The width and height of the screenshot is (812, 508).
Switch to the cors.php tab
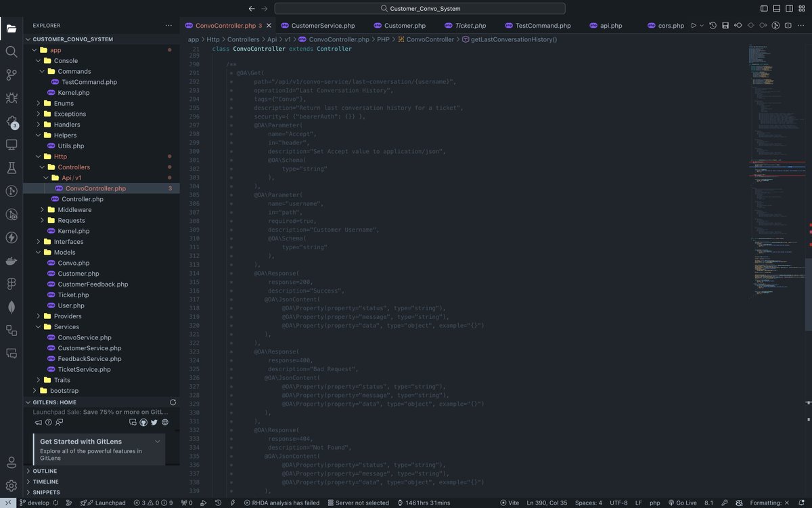click(665, 26)
